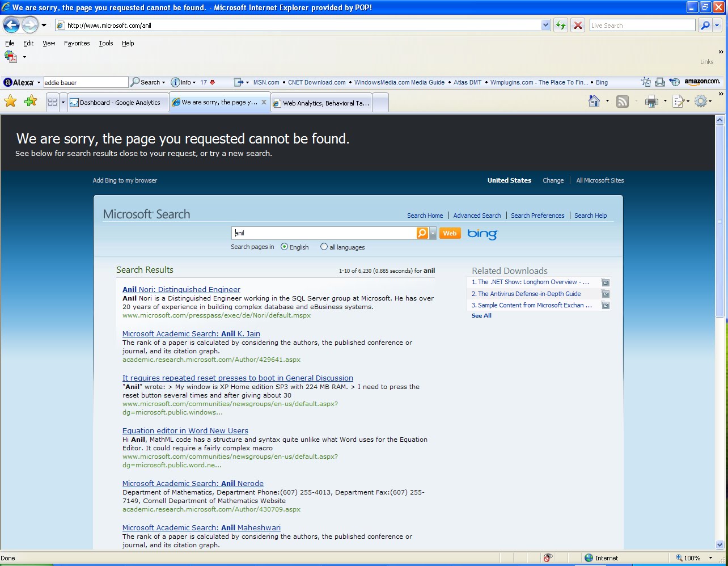This screenshot has height=566, width=728.
Task: Click the Home icon on the command bar
Action: click(x=594, y=101)
